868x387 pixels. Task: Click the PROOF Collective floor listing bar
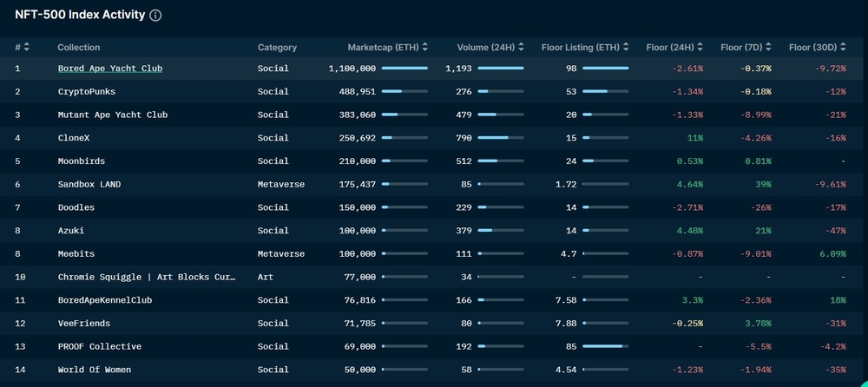click(606, 346)
